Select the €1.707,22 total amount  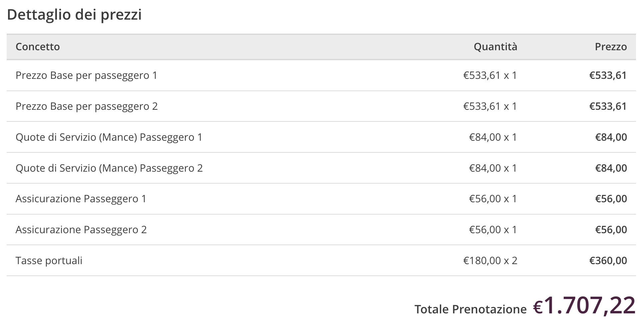584,305
